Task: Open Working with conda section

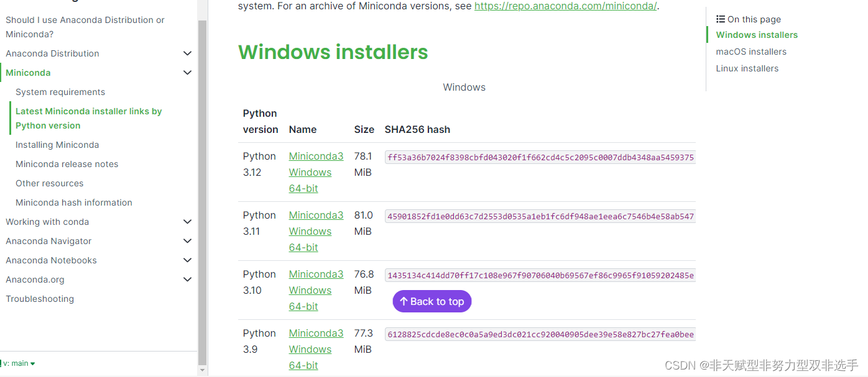Action: pyautogui.click(x=47, y=222)
